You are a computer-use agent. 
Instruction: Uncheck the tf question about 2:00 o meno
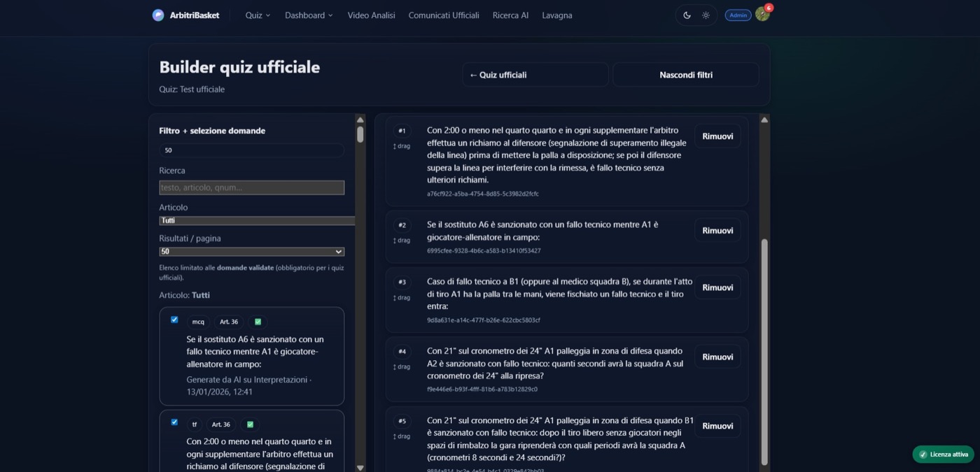[174, 422]
